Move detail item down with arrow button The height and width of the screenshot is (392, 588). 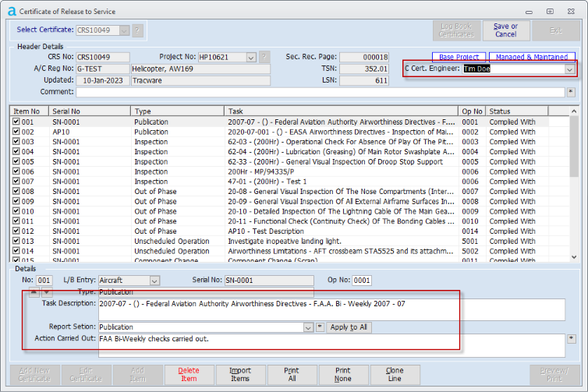click(x=47, y=291)
